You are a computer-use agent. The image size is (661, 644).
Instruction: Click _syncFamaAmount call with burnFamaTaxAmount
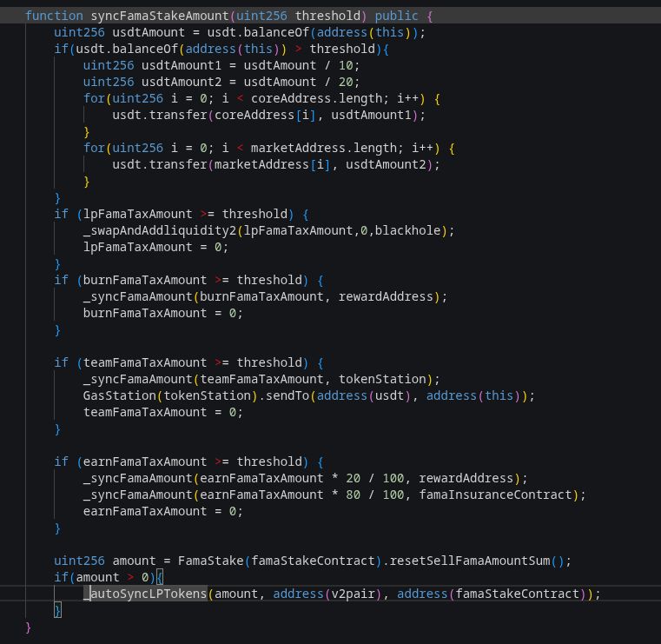265,297
